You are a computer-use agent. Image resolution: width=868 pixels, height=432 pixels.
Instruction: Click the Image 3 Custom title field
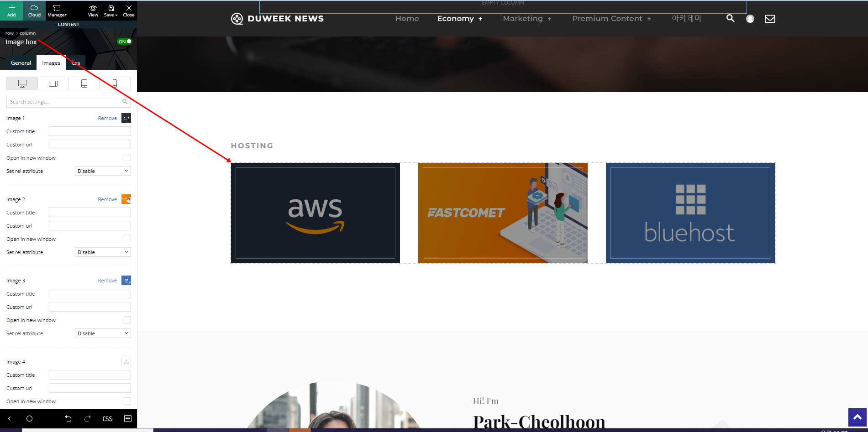tap(90, 294)
